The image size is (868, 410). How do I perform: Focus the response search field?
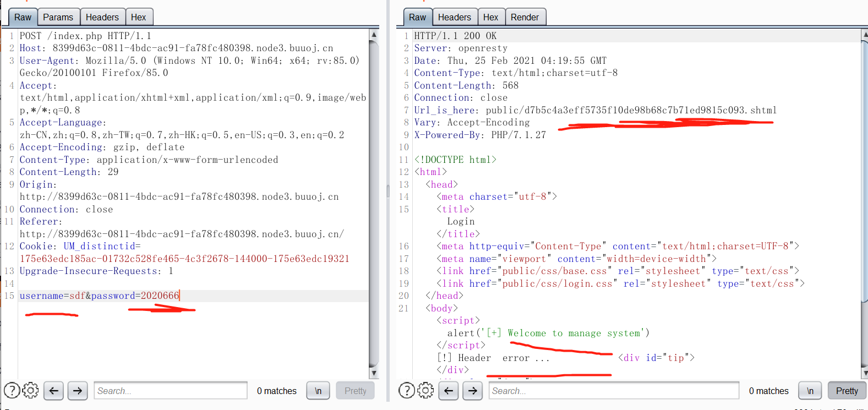[614, 391]
